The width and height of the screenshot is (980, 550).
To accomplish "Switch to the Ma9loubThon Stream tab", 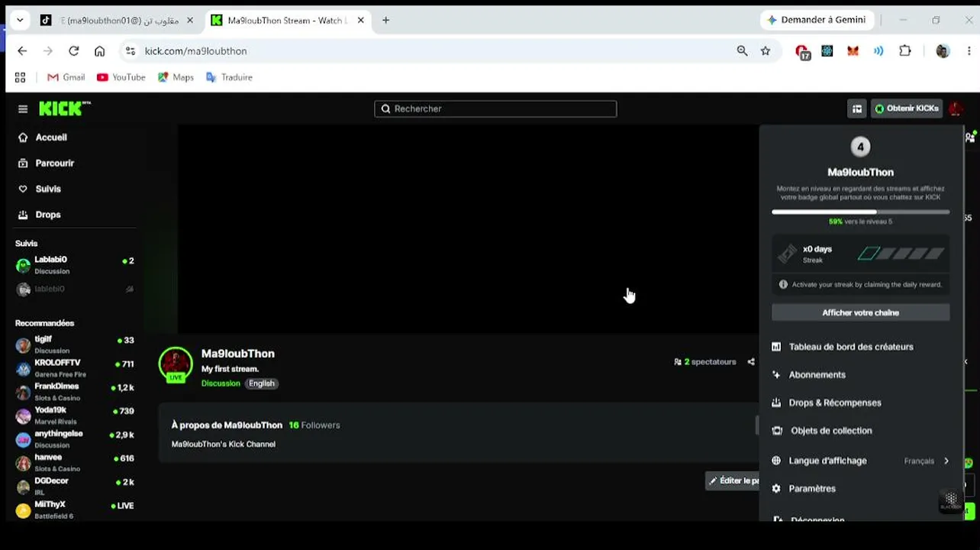I will (x=288, y=21).
